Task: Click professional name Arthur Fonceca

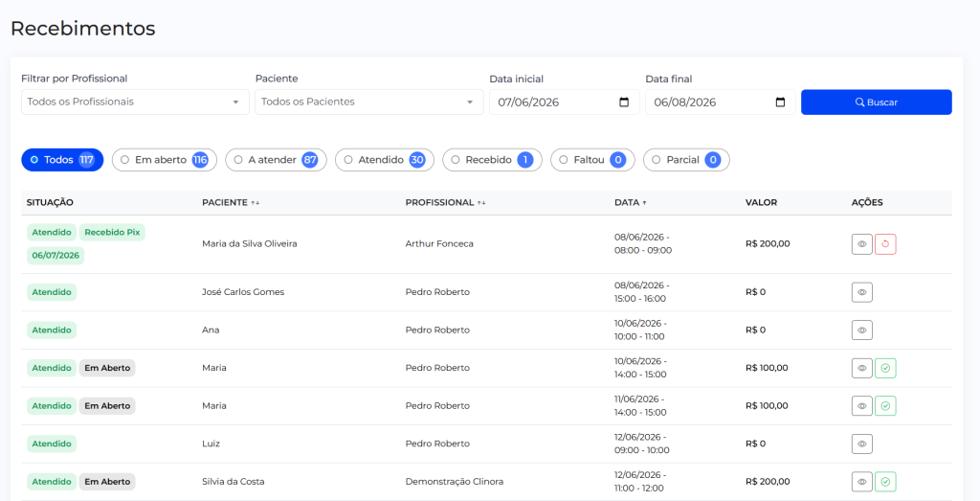Action: (439, 244)
